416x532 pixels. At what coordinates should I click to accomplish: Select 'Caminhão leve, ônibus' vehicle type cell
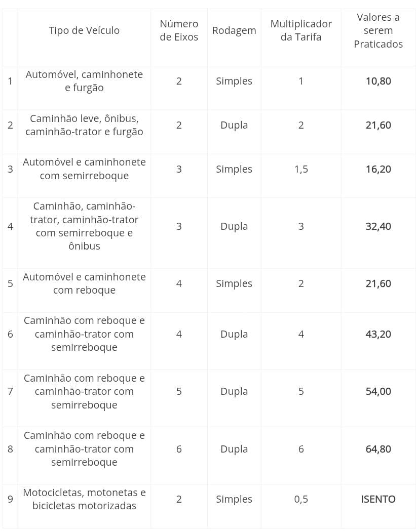pos(84,125)
